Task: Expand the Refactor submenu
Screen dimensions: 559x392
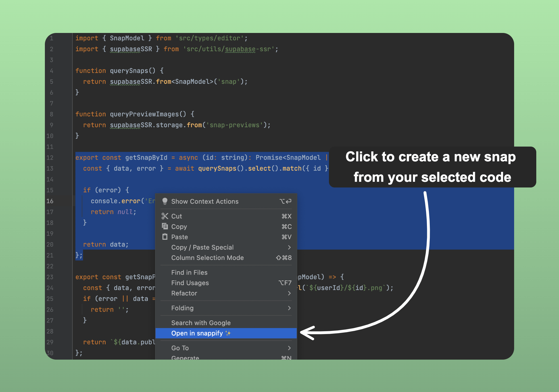Action: point(184,293)
